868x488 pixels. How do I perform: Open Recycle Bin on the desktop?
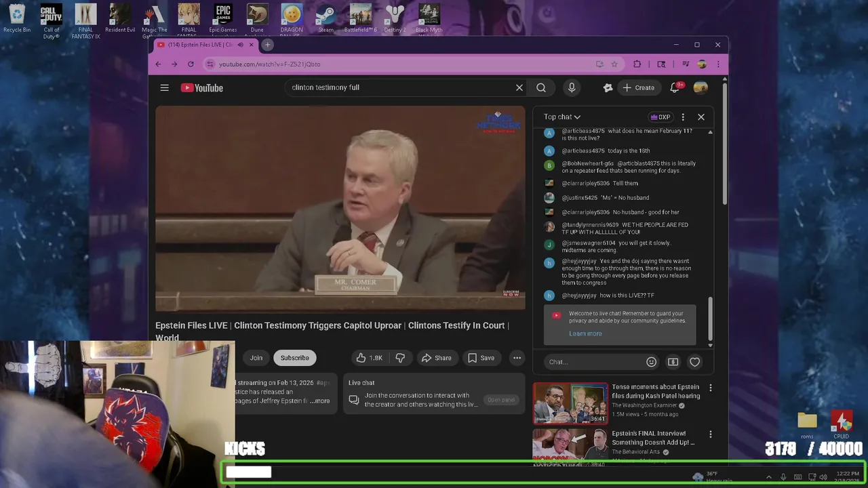pyautogui.click(x=17, y=18)
